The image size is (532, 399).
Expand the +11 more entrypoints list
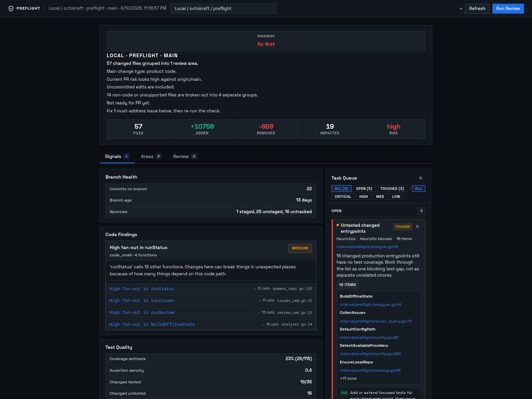tap(348, 378)
